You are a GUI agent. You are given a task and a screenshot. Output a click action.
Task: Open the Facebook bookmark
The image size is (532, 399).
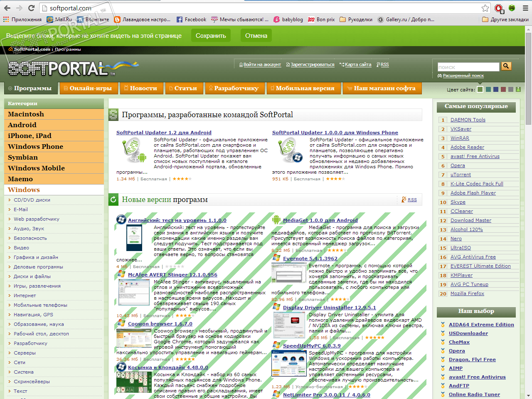pyautogui.click(x=191, y=20)
